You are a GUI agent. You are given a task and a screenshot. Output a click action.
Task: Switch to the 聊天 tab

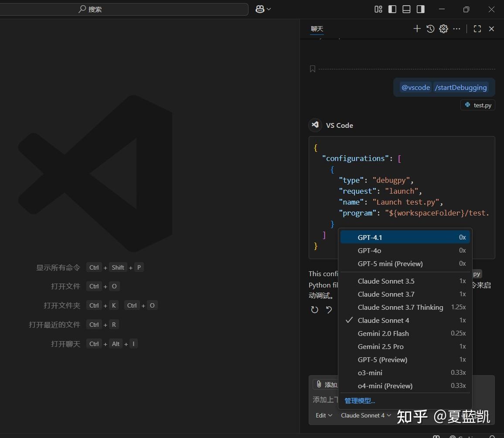tap(317, 29)
